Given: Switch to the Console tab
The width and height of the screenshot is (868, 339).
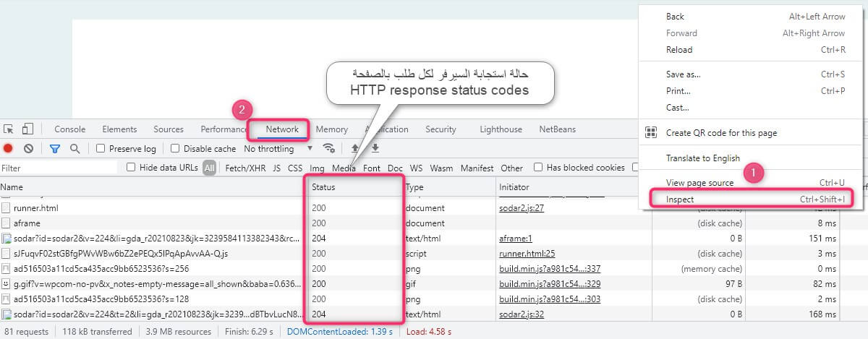Looking at the screenshot, I should (x=70, y=129).
